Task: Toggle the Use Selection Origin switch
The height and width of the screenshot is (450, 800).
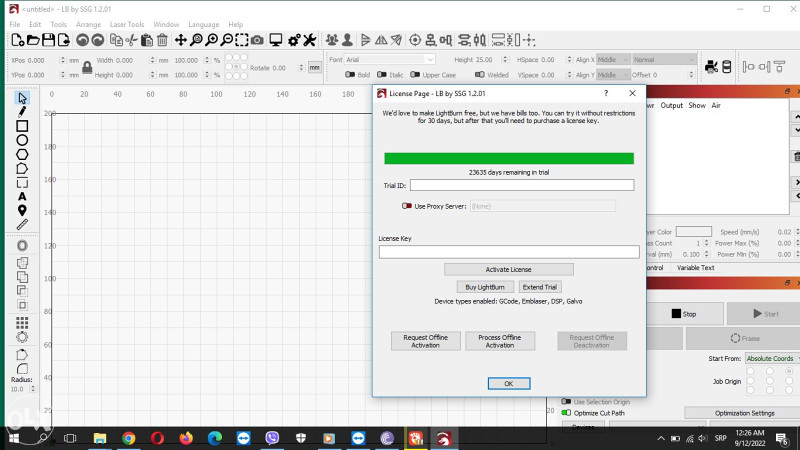Action: [x=566, y=402]
